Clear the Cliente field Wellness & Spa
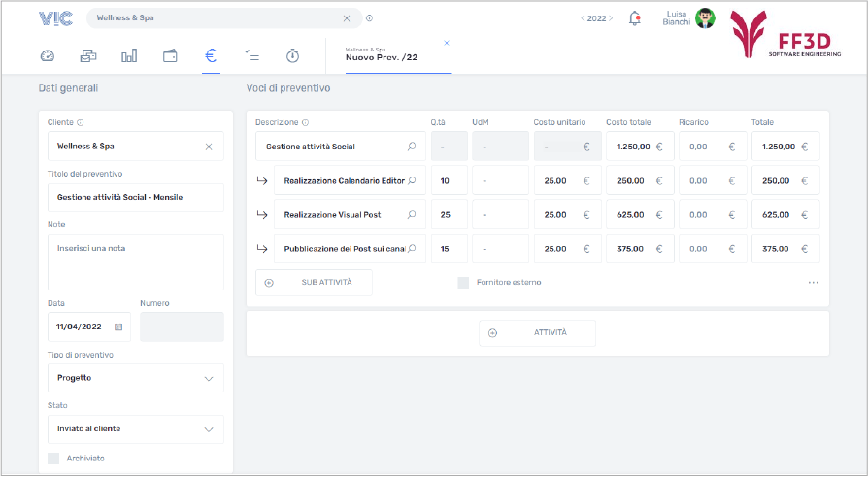 coord(209,147)
